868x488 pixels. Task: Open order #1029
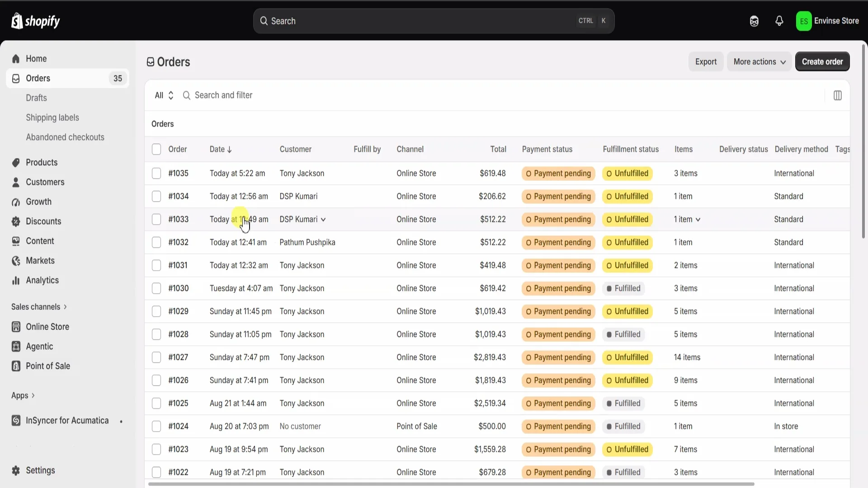179,311
